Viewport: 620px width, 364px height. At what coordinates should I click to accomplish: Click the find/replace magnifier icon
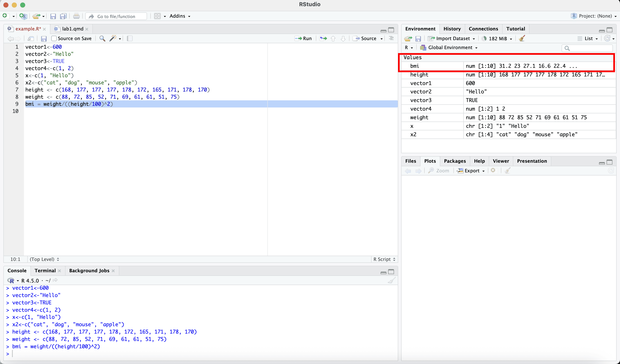[102, 38]
